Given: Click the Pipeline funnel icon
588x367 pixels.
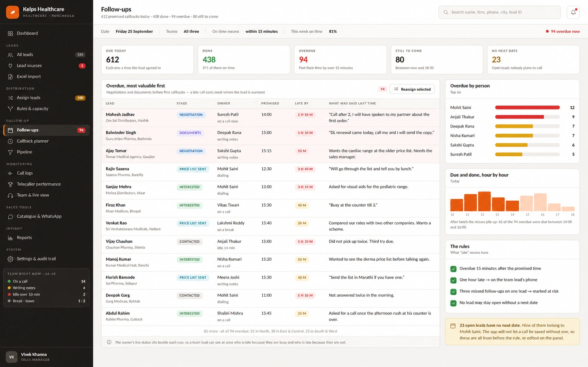Looking at the screenshot, I should (x=10, y=152).
